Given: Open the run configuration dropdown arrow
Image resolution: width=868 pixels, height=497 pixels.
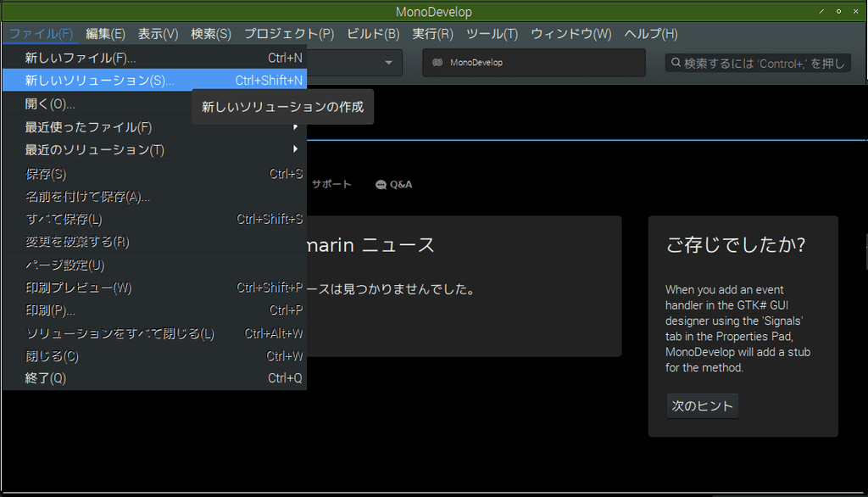Looking at the screenshot, I should tap(388, 62).
